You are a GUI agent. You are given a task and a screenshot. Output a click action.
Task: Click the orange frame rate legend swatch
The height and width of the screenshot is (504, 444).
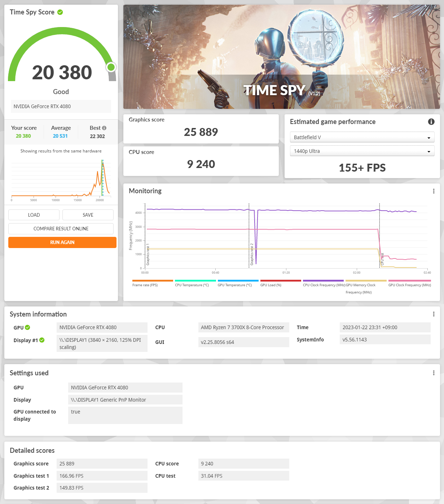153,280
